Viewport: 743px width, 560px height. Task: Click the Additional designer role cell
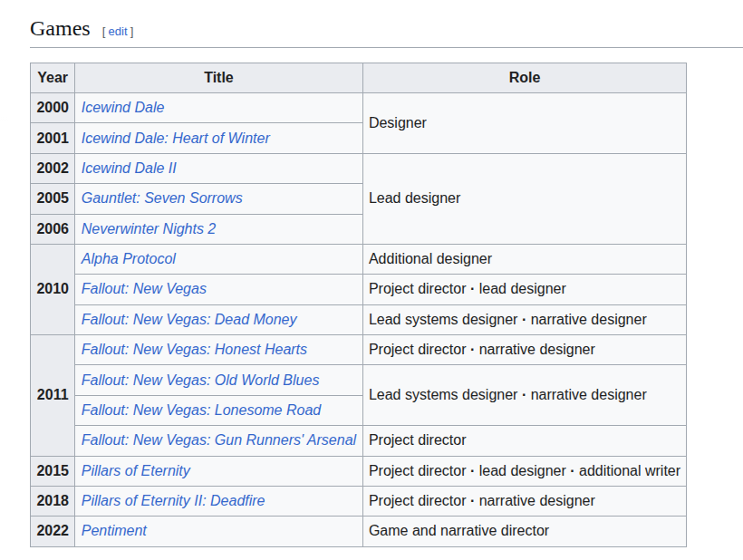[x=524, y=258]
